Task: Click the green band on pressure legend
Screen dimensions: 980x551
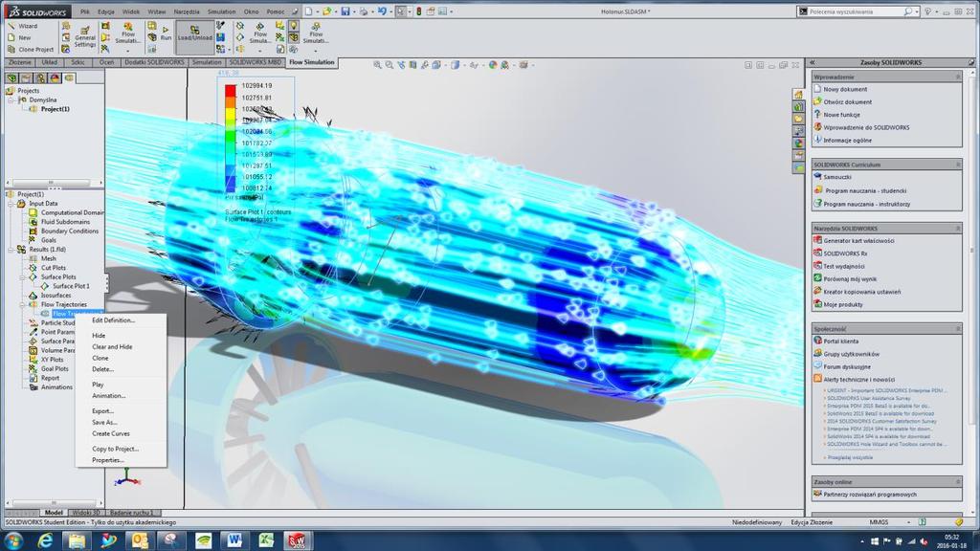Action: click(x=231, y=138)
